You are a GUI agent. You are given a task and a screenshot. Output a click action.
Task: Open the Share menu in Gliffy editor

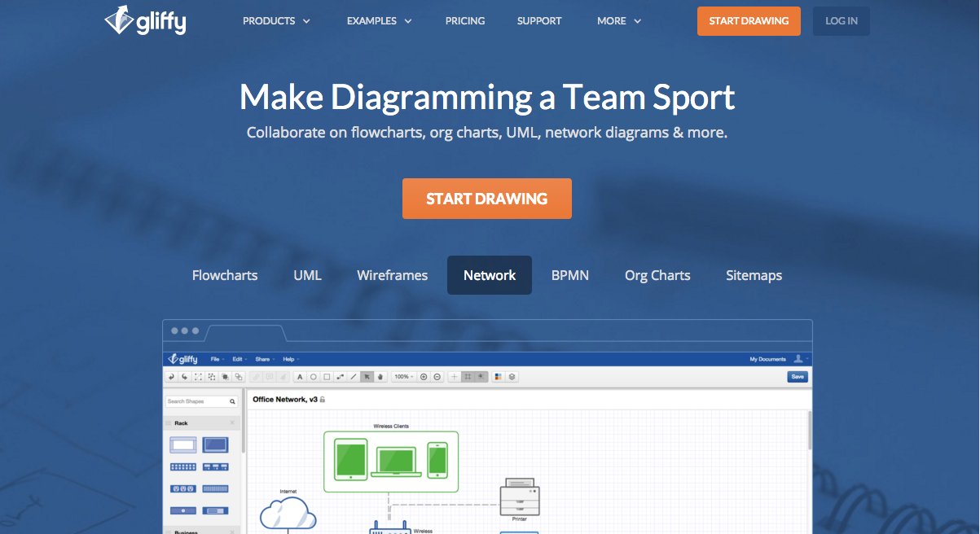click(265, 359)
